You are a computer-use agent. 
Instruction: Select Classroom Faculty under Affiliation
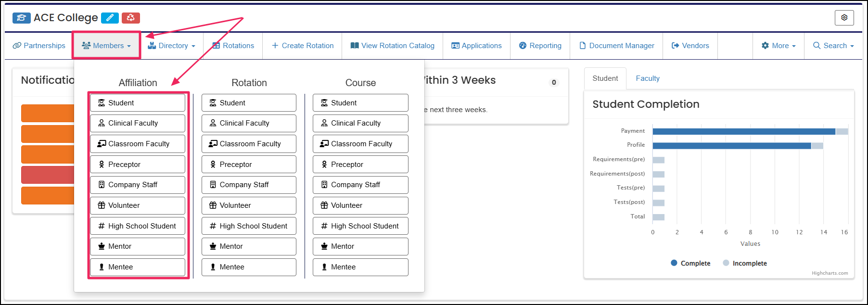tap(138, 144)
